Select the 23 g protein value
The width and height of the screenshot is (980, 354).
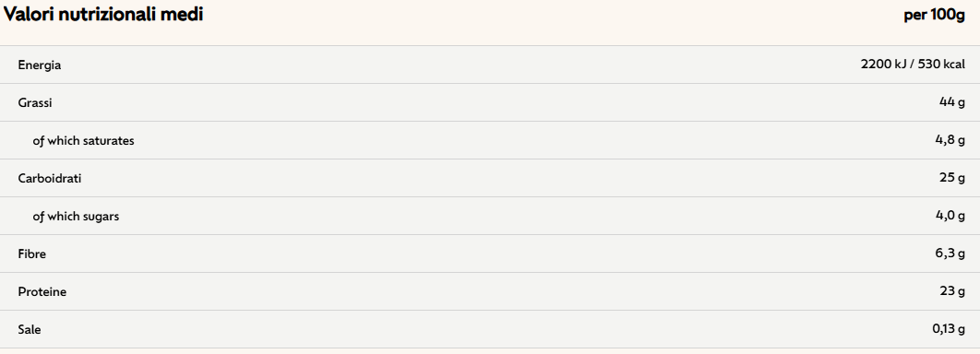click(952, 291)
